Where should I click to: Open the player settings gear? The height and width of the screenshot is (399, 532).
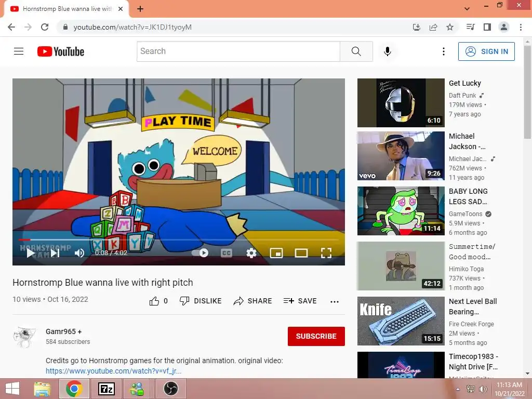(251, 253)
